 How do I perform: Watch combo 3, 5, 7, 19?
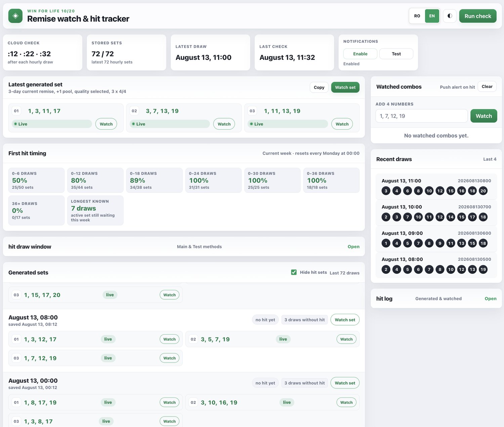[x=346, y=339]
